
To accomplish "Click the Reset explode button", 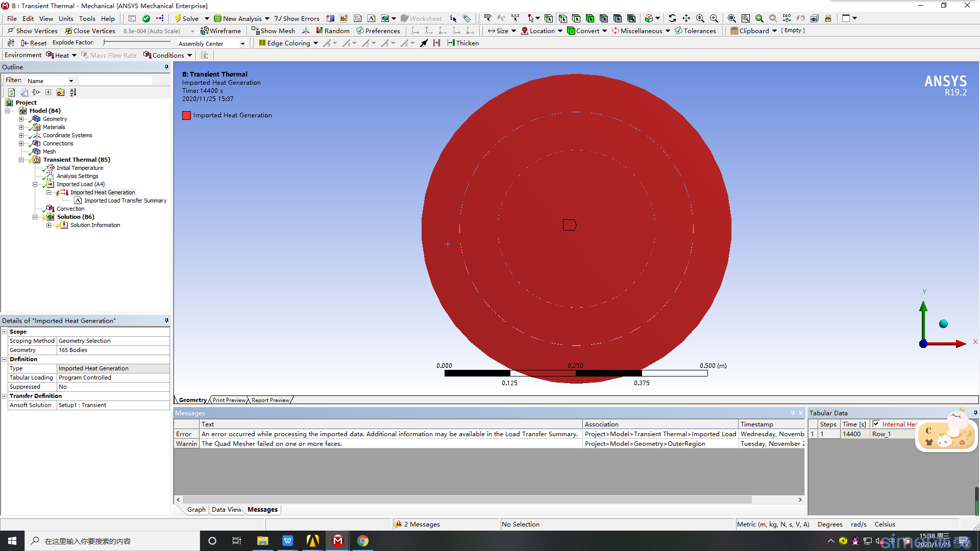I will click(x=34, y=43).
